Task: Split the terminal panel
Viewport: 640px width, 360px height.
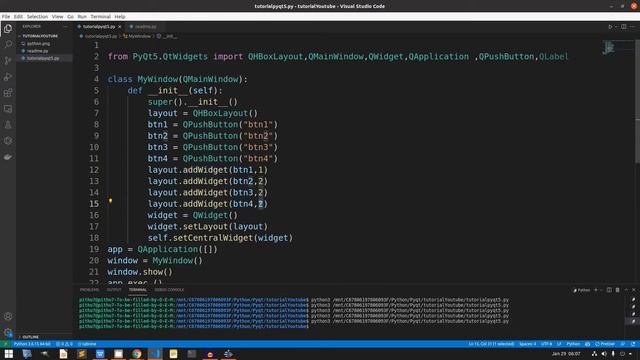Action: (609, 290)
